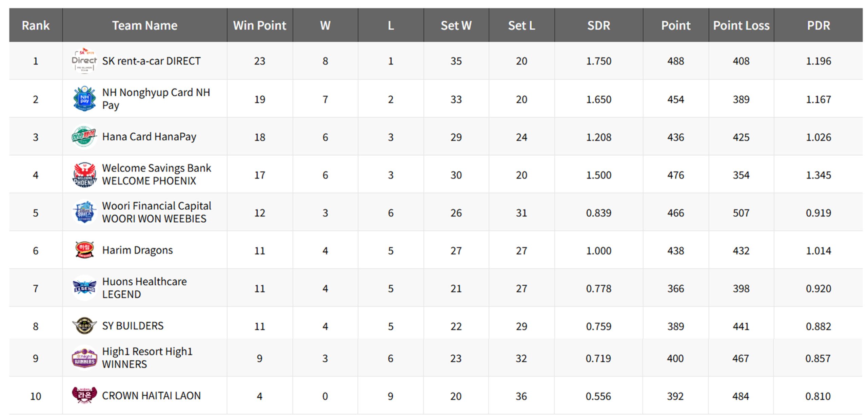The height and width of the screenshot is (415, 868).
Task: Click the Harim Dragons team logo
Action: [x=84, y=250]
